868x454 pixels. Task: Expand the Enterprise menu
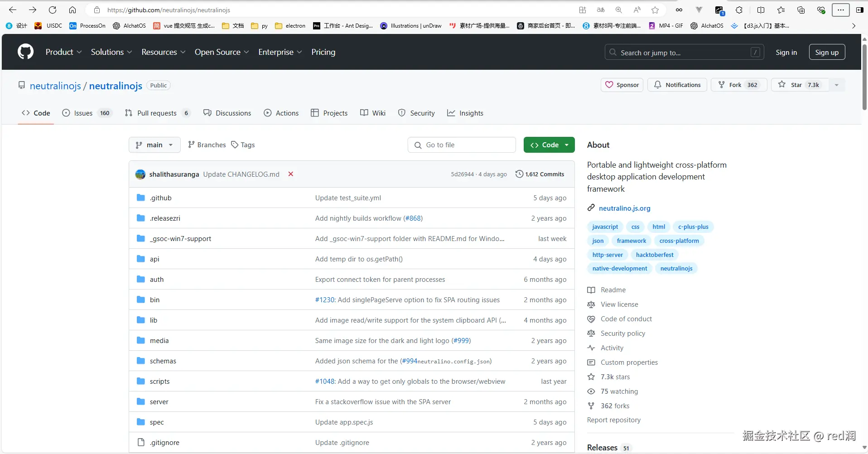tap(280, 52)
